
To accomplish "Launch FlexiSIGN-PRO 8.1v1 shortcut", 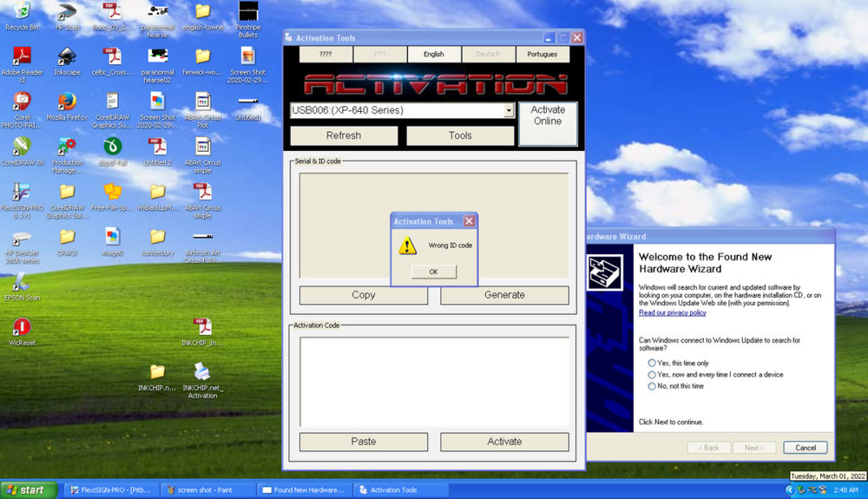I will point(22,200).
